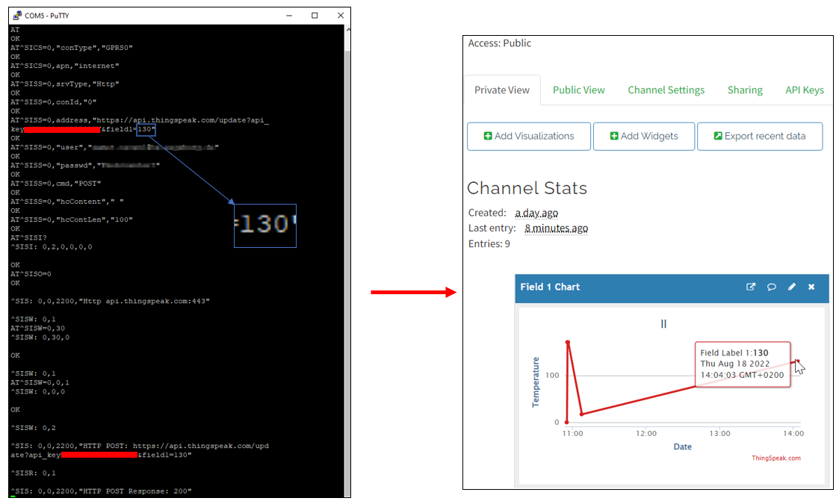Image resolution: width=839 pixels, height=504 pixels.
Task: Click the 'AT^SISS=0,"hcContLen","100"' line
Action: [x=72, y=220]
